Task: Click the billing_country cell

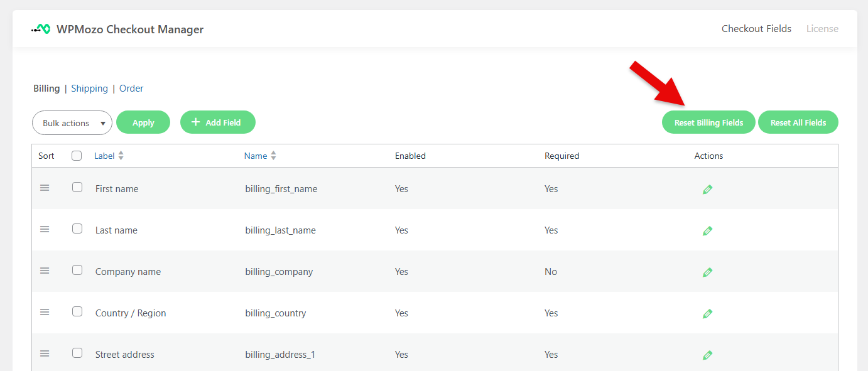Action: [x=276, y=313]
